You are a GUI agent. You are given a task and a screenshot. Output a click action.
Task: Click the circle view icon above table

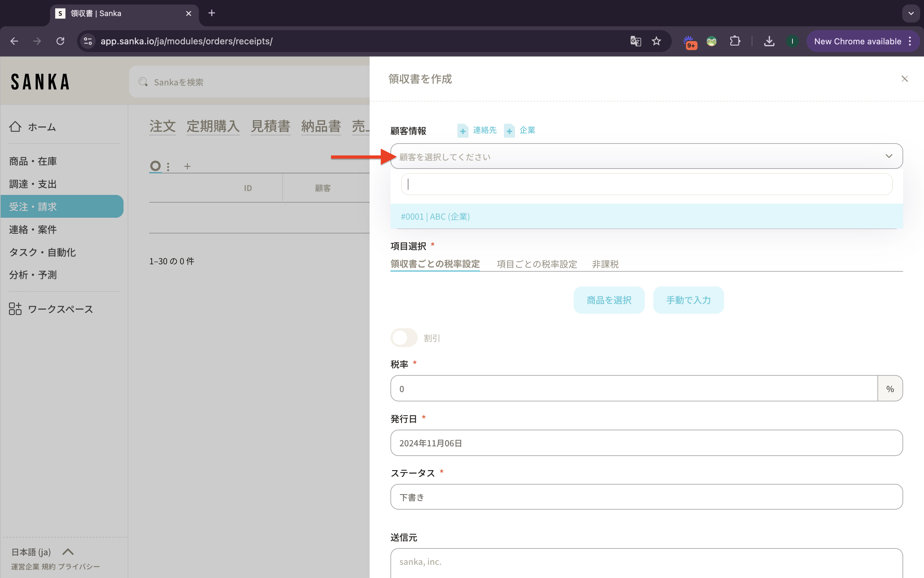tap(155, 166)
